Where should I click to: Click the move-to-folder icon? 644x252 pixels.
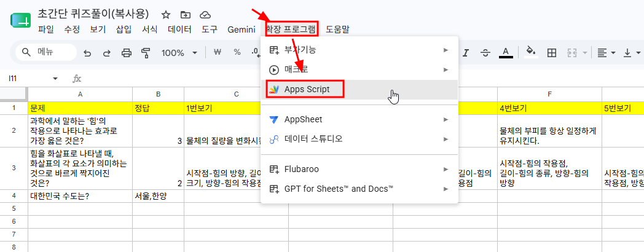[185, 15]
